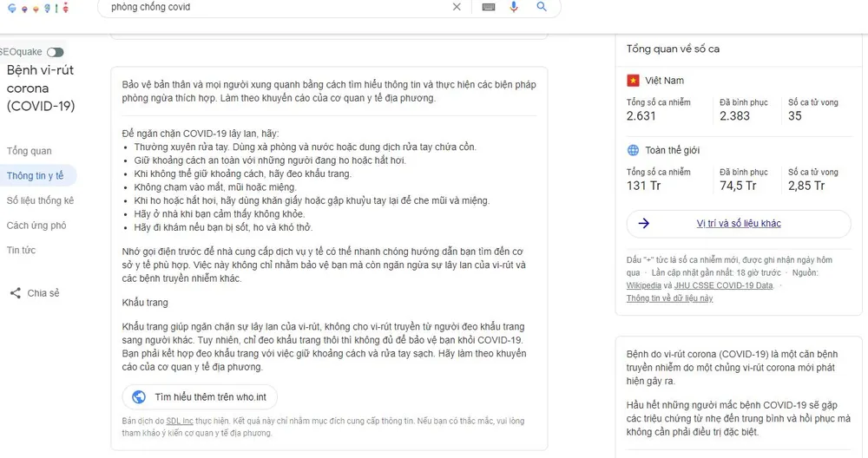Open Thông tin về dữ liệu này link
The image size is (868, 458).
tap(669, 298)
